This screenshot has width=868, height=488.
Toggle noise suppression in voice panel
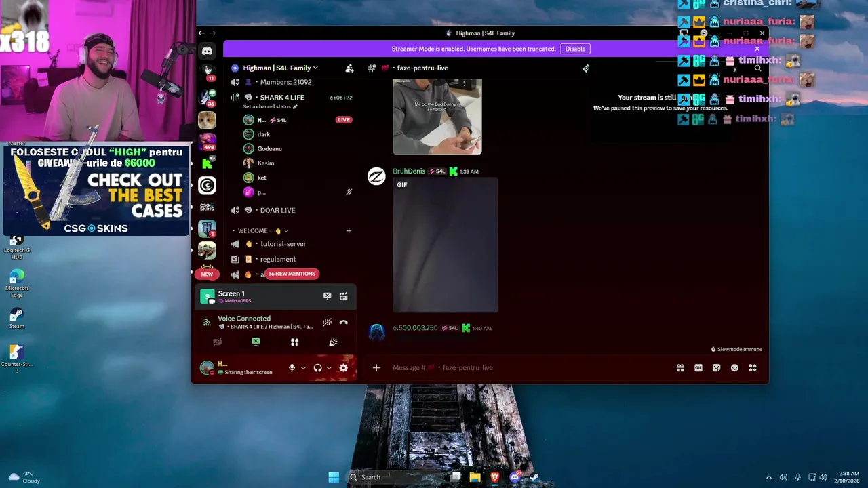tap(327, 322)
